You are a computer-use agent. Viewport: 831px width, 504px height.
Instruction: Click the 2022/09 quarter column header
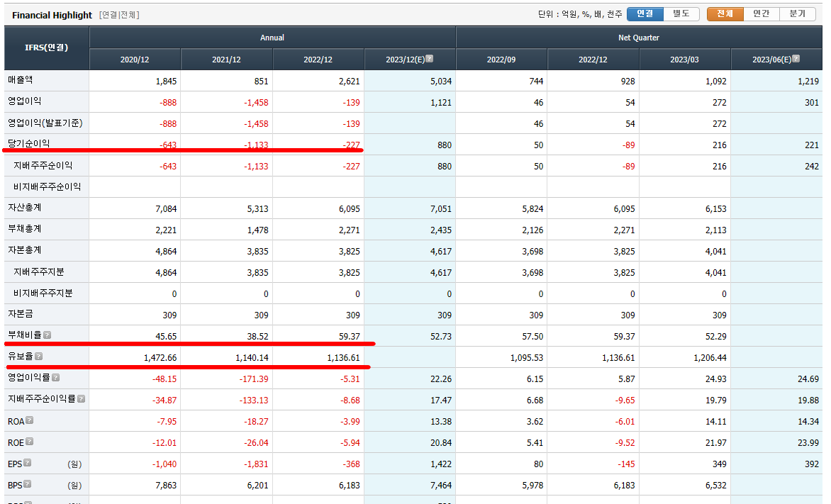coord(501,60)
